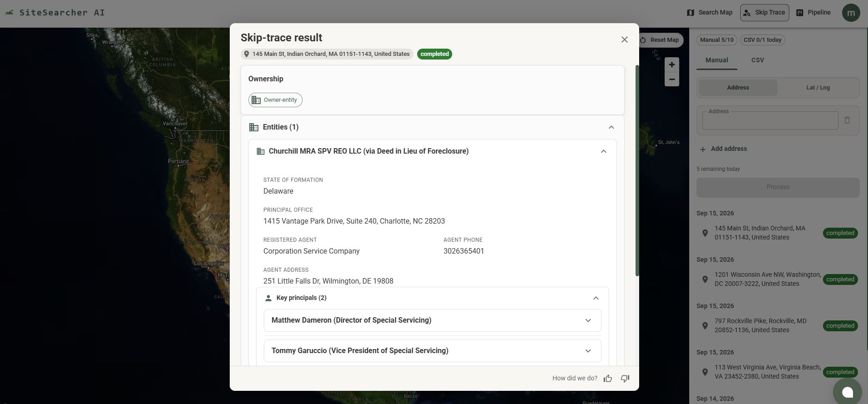Screen dimensions: 868x404
Task: Click the building icon beside Churchill MRA SPV
Action: point(261,151)
